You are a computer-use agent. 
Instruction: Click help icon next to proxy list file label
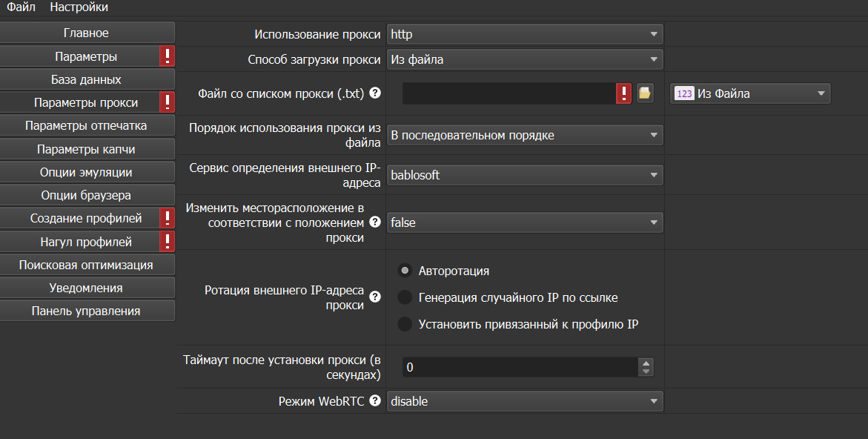pos(375,93)
